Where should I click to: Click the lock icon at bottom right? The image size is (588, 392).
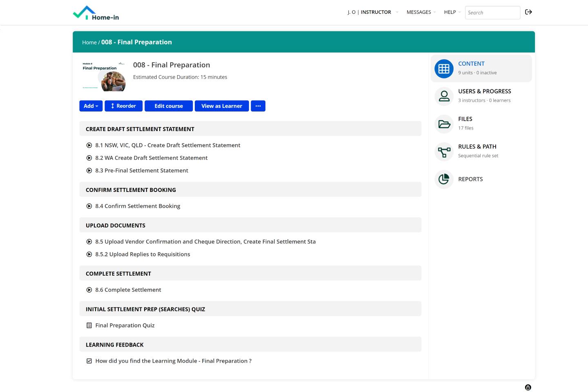[x=528, y=387]
